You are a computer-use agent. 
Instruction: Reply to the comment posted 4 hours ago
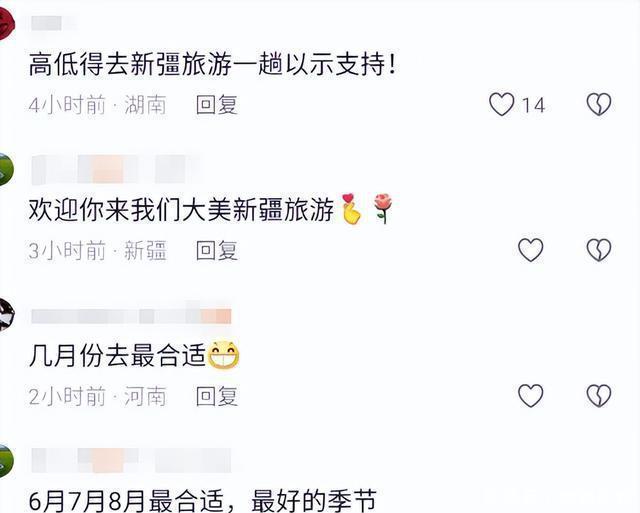click(217, 105)
